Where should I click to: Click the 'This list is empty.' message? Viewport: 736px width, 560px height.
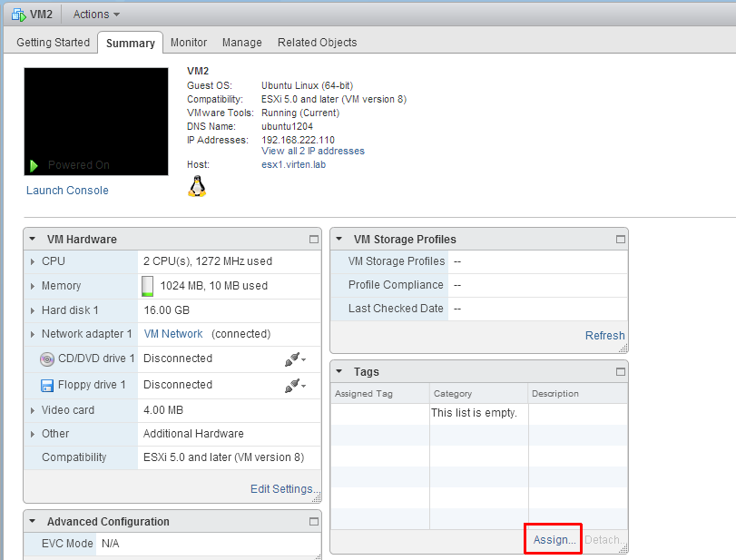[474, 413]
